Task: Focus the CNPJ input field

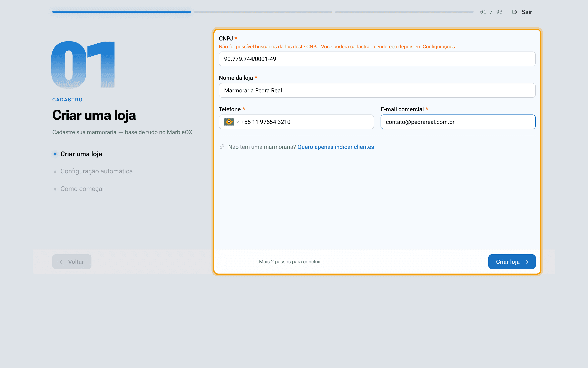Action: [377, 59]
